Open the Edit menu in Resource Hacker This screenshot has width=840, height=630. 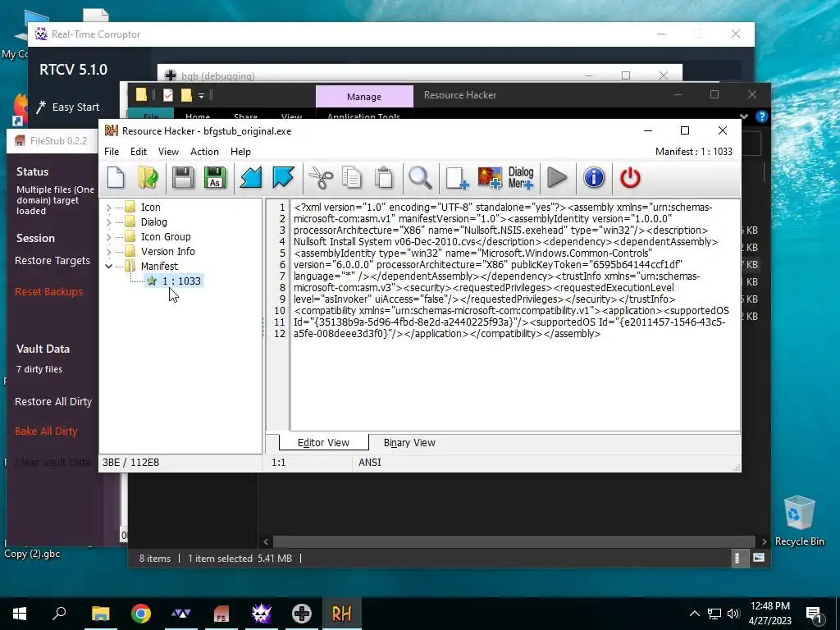[138, 152]
